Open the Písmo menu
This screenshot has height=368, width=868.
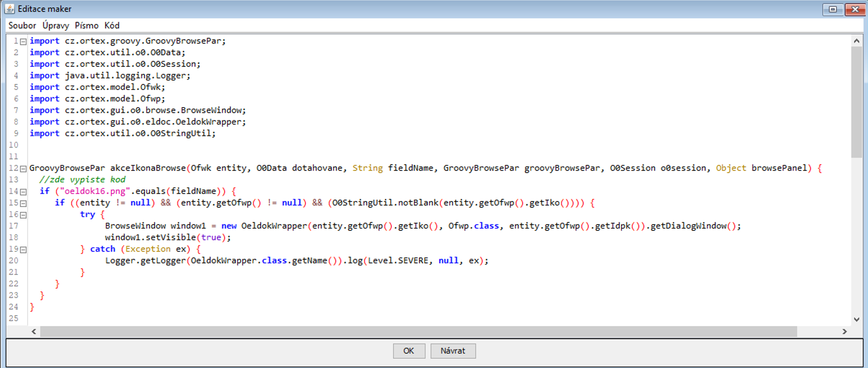86,26
